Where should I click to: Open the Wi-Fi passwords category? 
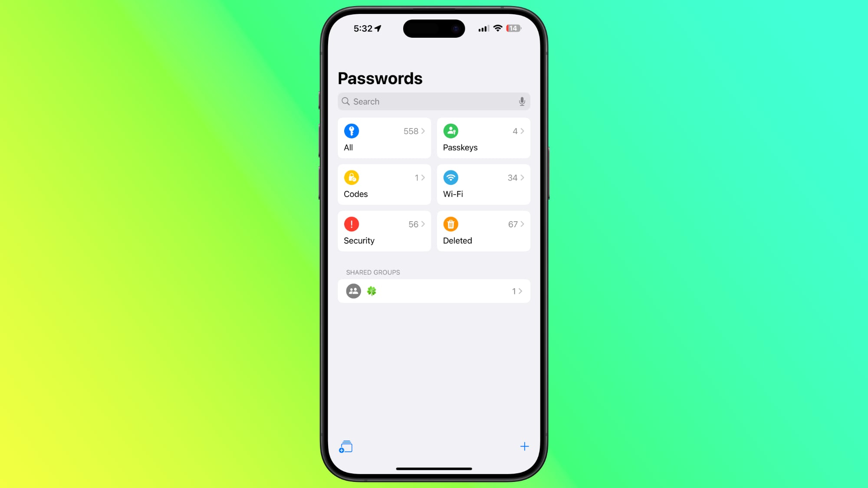[x=483, y=184]
